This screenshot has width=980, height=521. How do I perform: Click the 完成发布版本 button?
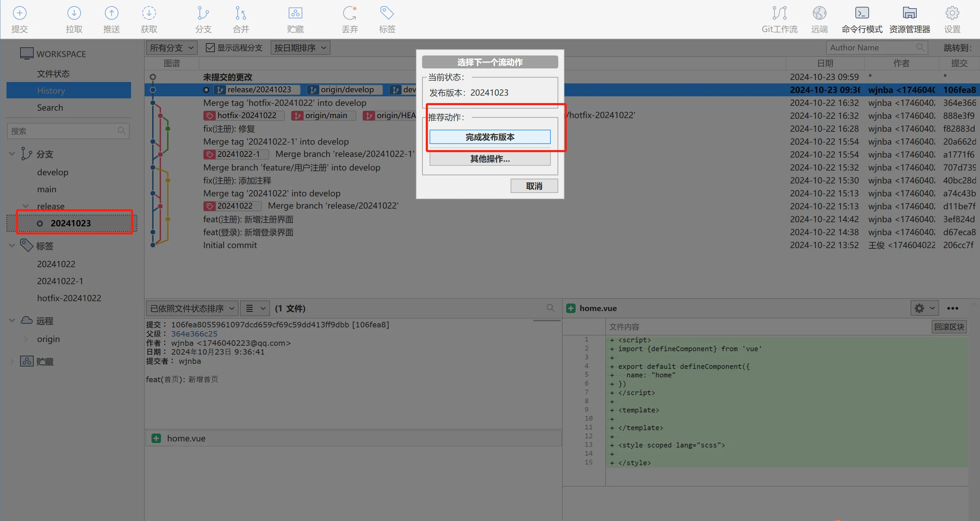489,137
